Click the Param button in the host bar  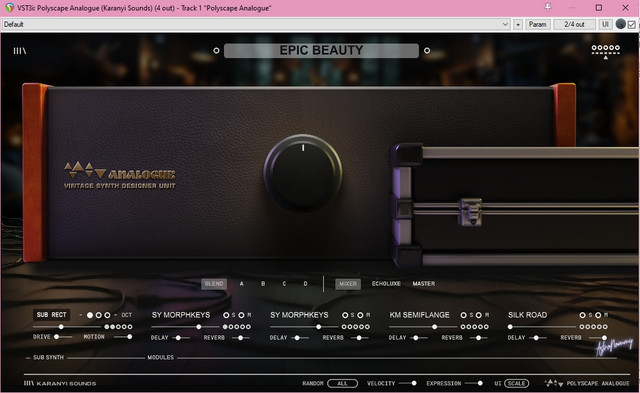point(538,24)
